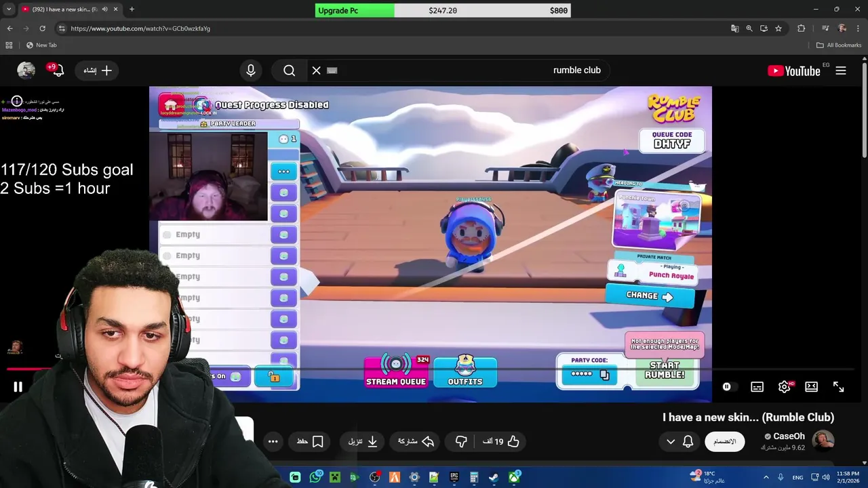Mute the YouTube tab audio icon

coord(104,9)
